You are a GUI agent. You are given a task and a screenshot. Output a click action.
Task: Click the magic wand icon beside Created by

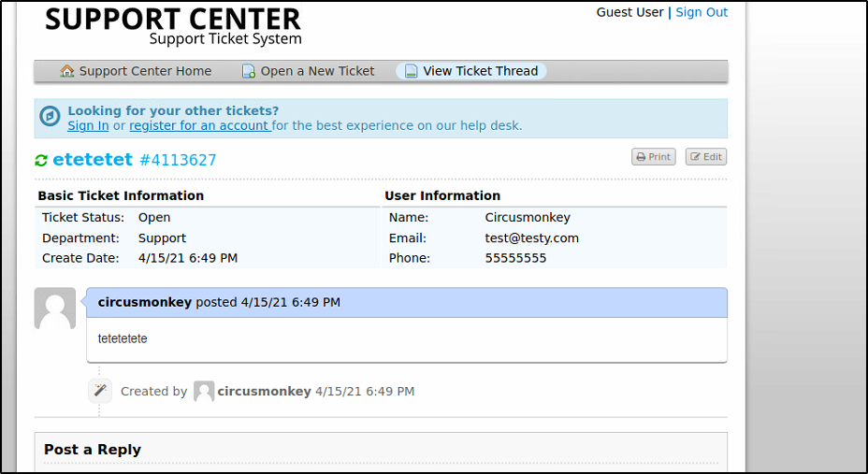tap(100, 391)
